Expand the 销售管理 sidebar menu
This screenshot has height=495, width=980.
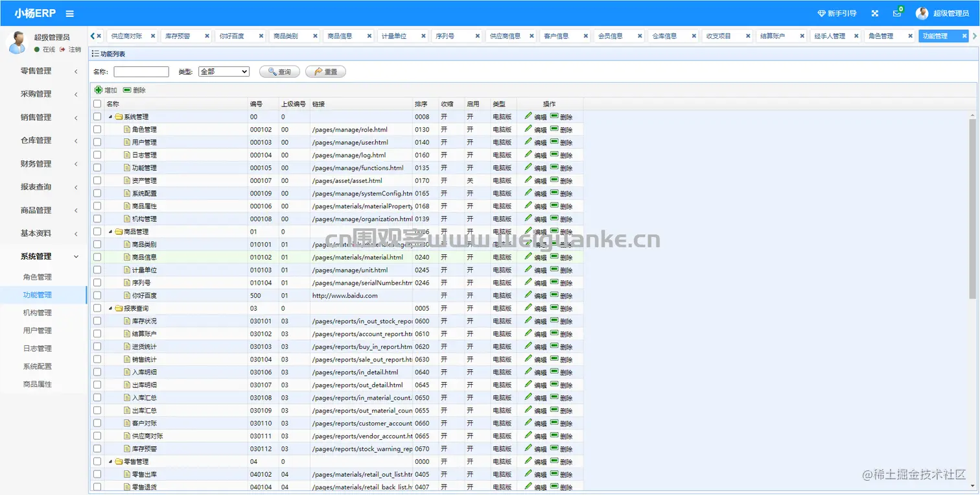click(43, 117)
